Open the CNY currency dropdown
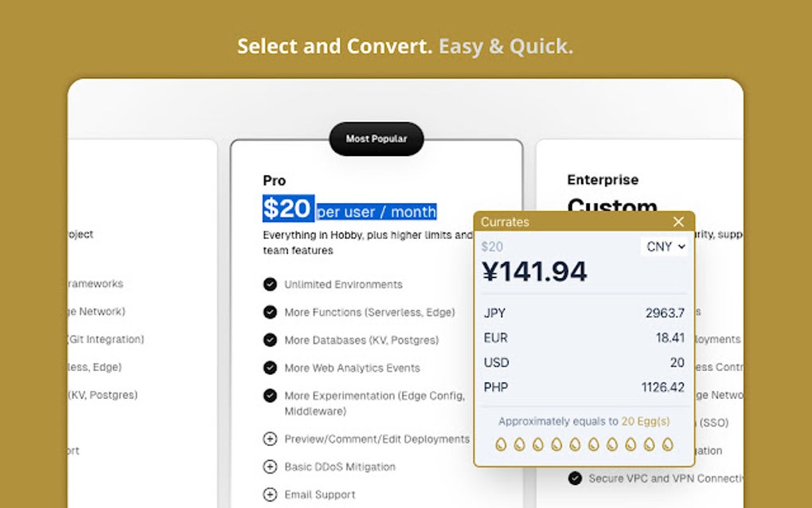The image size is (812, 508). click(x=666, y=247)
